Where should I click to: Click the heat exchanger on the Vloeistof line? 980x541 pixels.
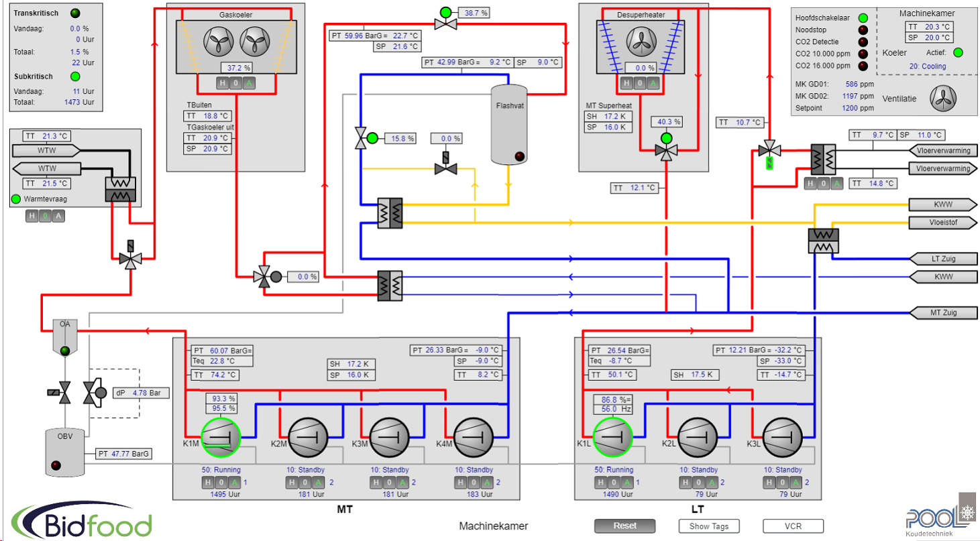coord(822,241)
